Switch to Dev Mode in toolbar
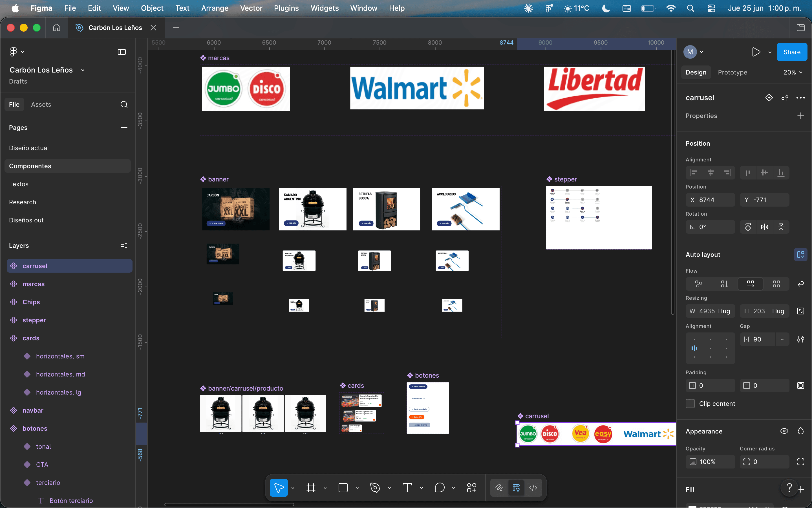Viewport: 812px width, 508px height. point(533,487)
